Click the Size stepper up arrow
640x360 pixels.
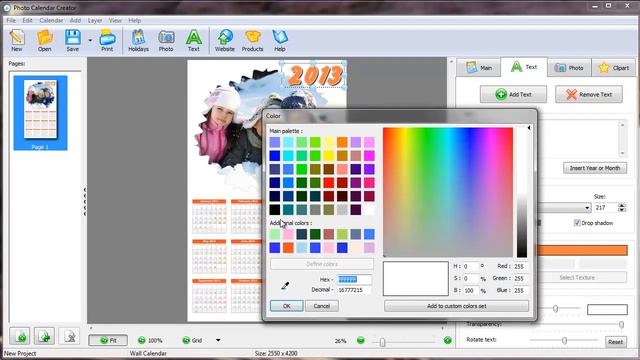pyautogui.click(x=622, y=205)
